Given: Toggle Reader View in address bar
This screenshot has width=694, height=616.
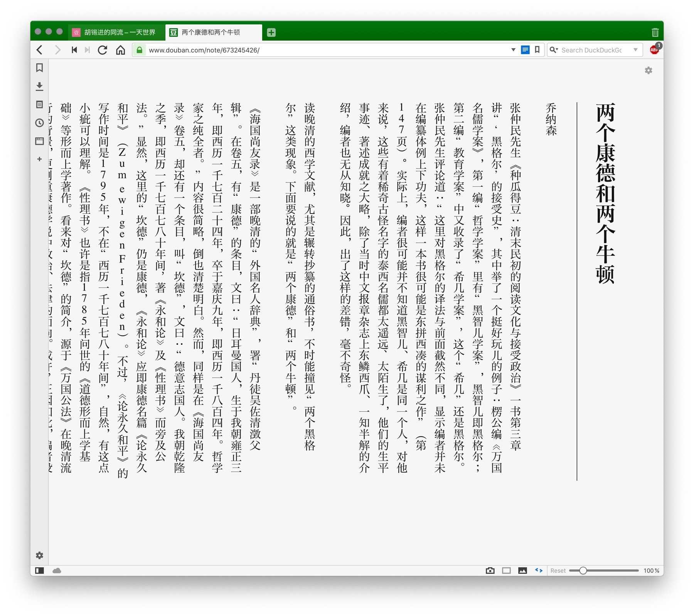Looking at the screenshot, I should (x=525, y=50).
